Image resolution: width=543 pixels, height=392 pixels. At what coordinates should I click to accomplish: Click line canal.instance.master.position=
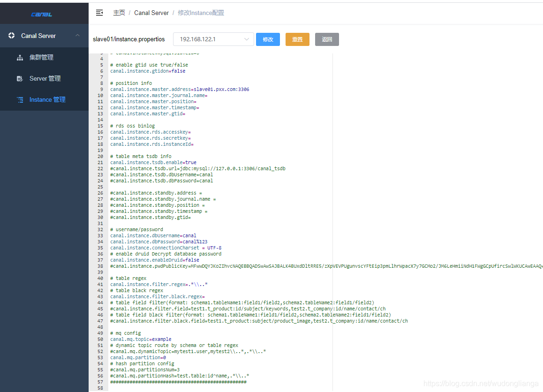(x=153, y=101)
